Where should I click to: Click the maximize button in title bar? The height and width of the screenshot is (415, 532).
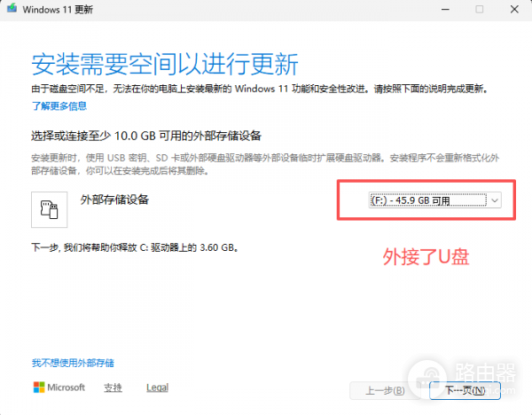[480, 9]
